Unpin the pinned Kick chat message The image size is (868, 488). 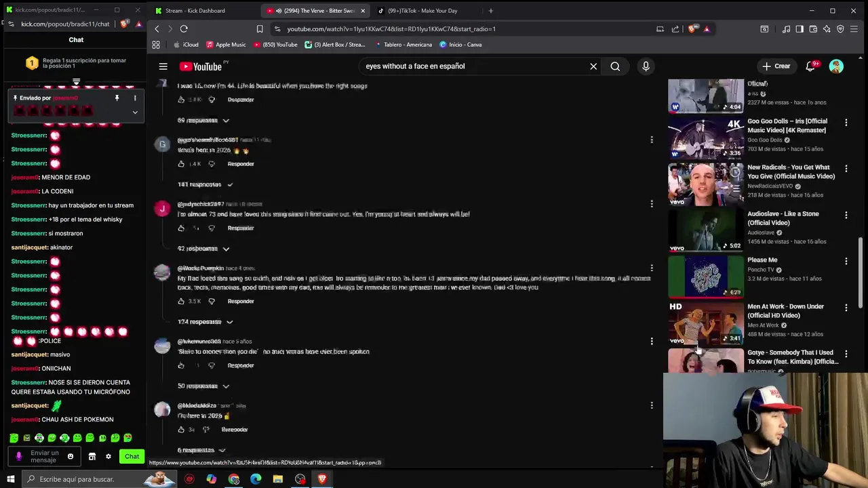(117, 98)
